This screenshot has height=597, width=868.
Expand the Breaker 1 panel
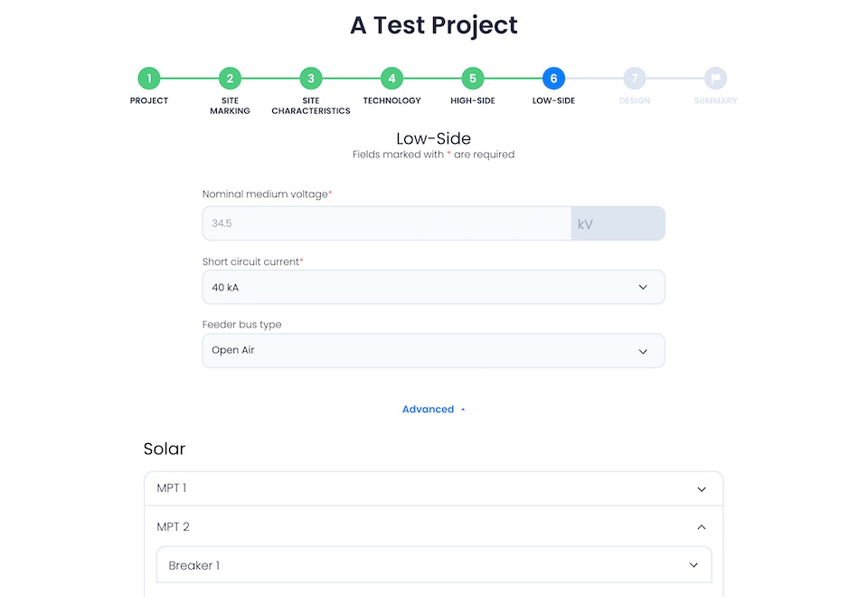point(433,564)
